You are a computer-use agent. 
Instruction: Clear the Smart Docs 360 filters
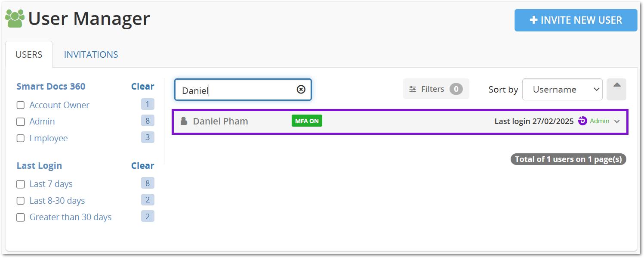(142, 87)
